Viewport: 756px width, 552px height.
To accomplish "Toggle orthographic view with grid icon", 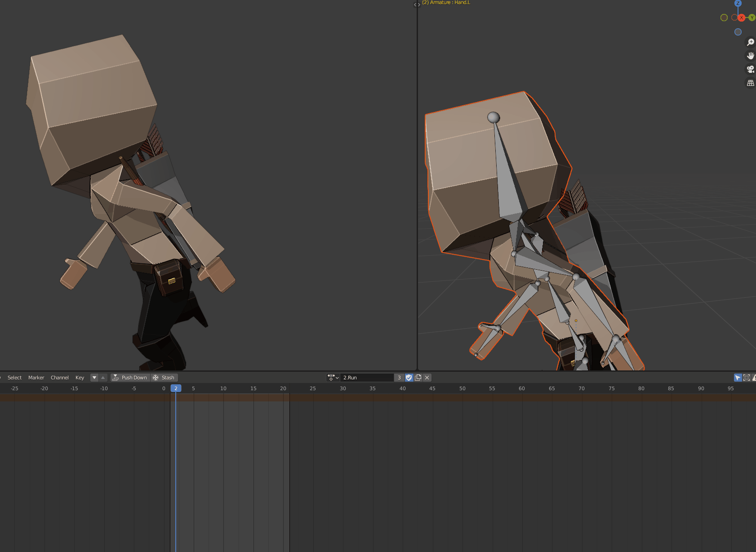I will 750,83.
